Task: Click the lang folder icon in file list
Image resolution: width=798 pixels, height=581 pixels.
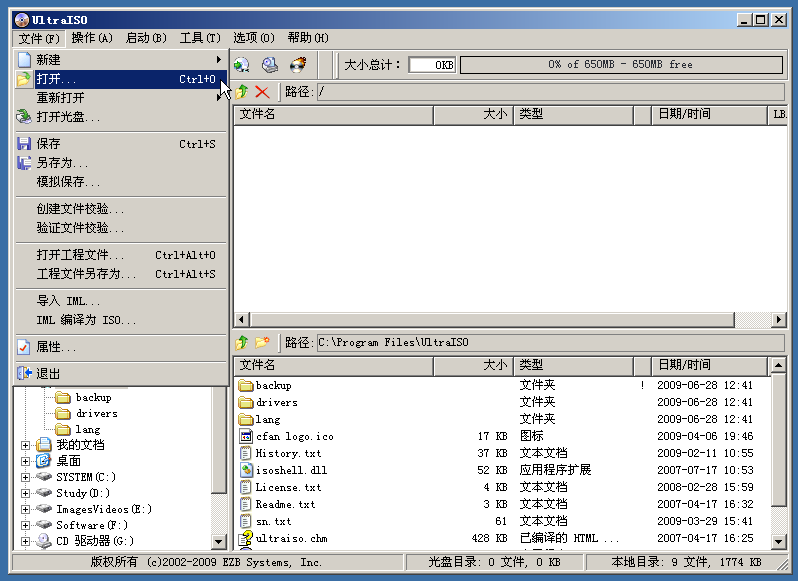Action: pyautogui.click(x=246, y=419)
